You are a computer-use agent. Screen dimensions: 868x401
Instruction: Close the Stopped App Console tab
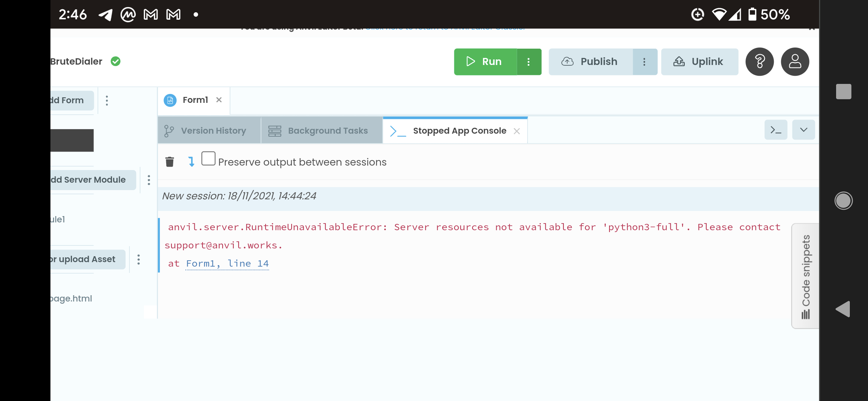click(x=517, y=131)
